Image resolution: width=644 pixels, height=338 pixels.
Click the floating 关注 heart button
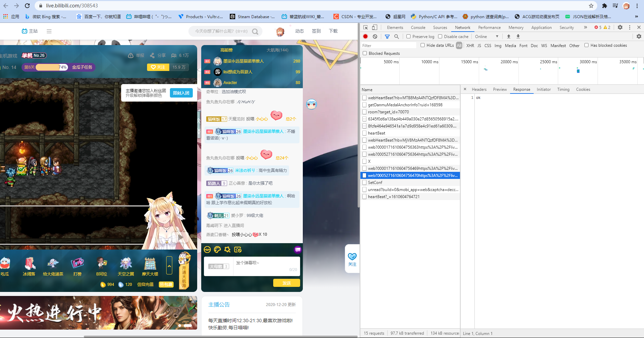[x=352, y=259]
